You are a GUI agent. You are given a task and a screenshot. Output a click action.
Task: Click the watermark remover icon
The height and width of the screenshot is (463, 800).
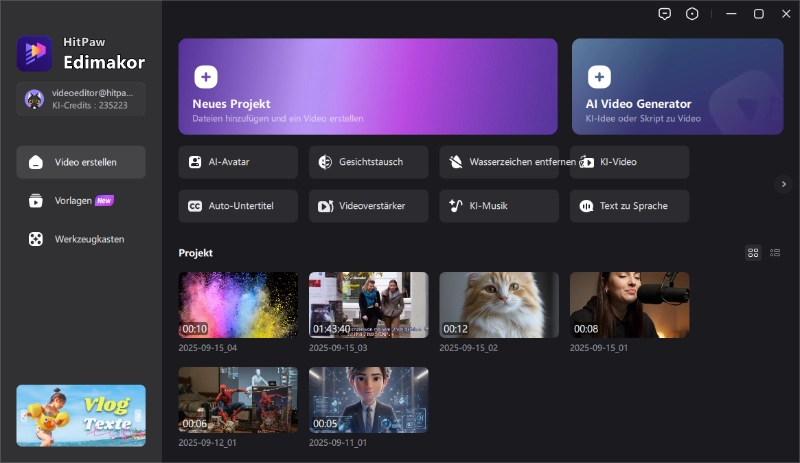pos(456,162)
